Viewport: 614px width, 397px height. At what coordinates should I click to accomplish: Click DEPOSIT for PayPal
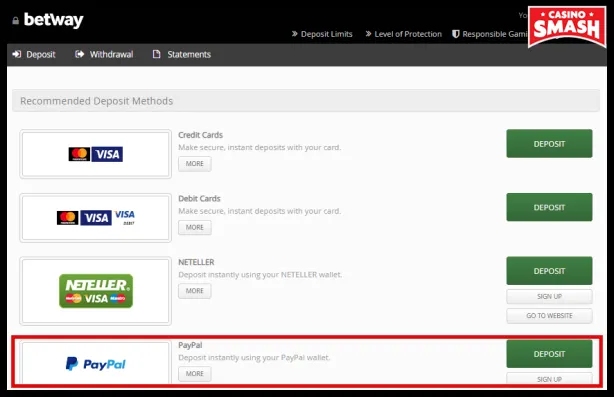pos(549,354)
